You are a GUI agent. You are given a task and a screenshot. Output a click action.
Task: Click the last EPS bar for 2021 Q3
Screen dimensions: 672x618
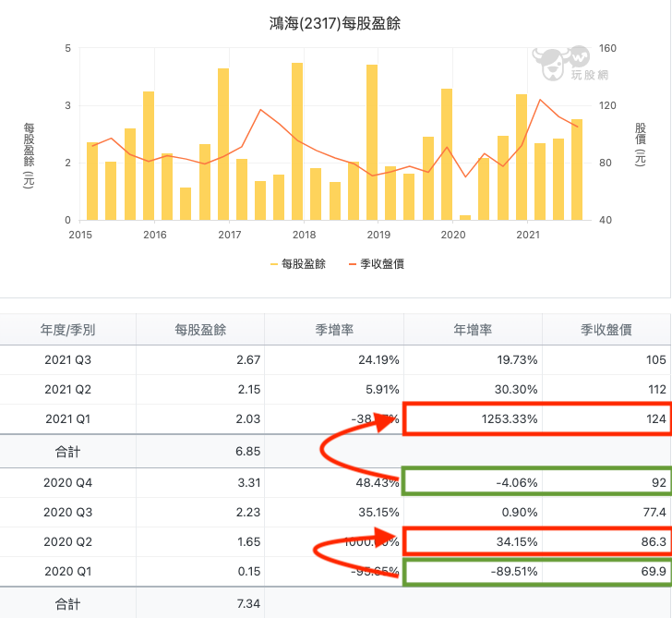[x=577, y=170]
